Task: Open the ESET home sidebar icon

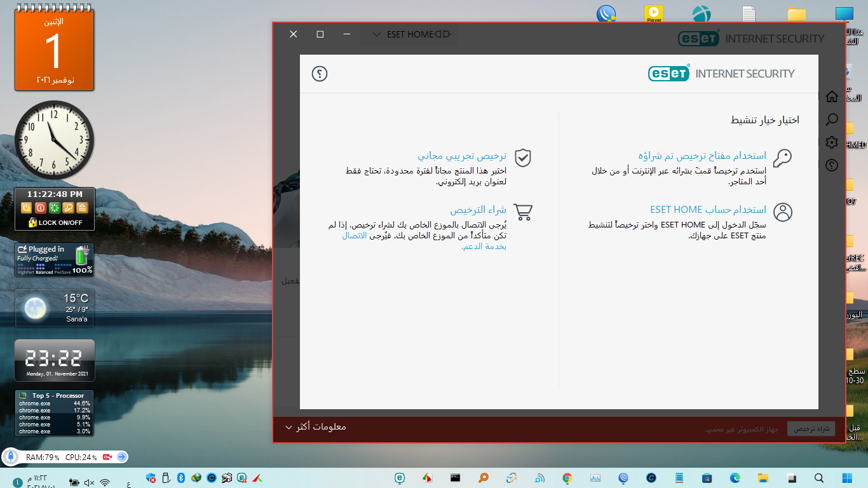Action: click(831, 97)
